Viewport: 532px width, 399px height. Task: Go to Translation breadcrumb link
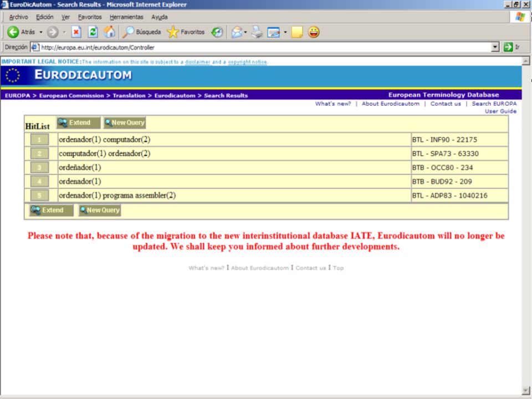point(129,96)
